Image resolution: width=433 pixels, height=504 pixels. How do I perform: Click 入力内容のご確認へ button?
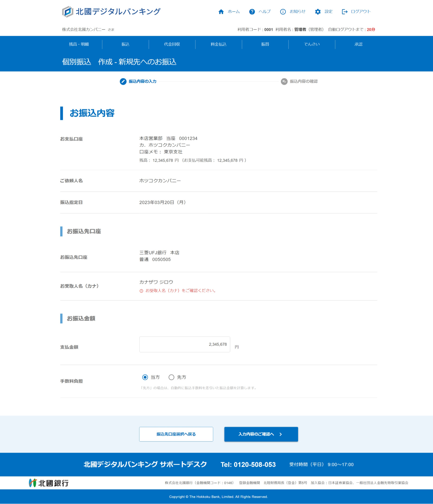(261, 434)
